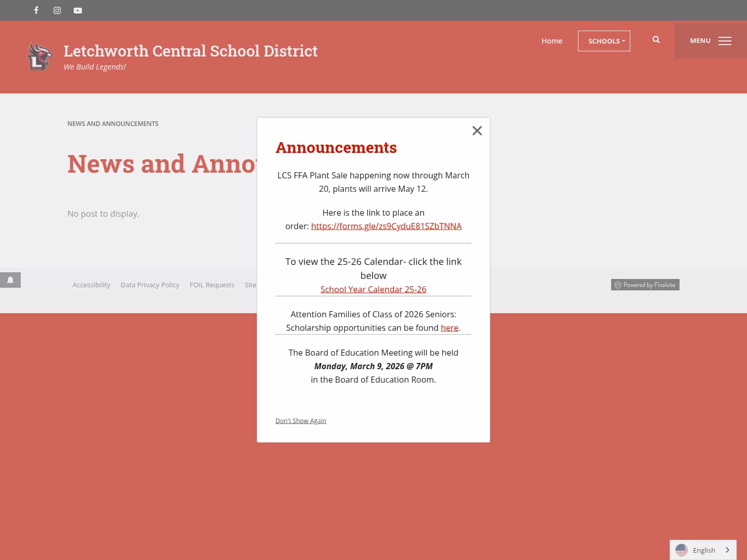
Task: Open scholarship opportunities via the here link
Action: [449, 327]
